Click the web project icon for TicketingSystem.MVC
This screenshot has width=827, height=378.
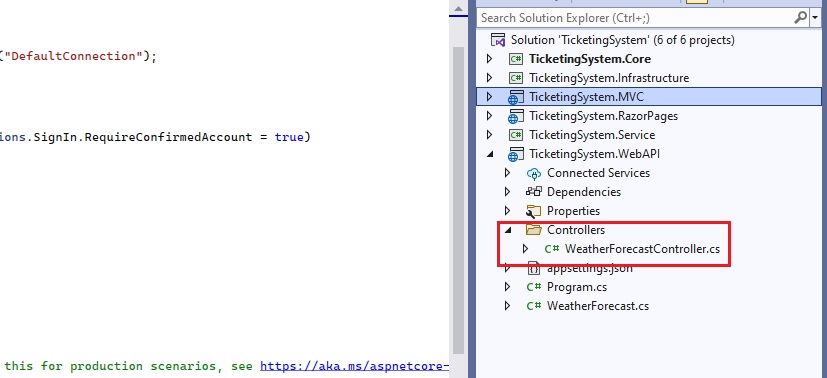pyautogui.click(x=515, y=98)
